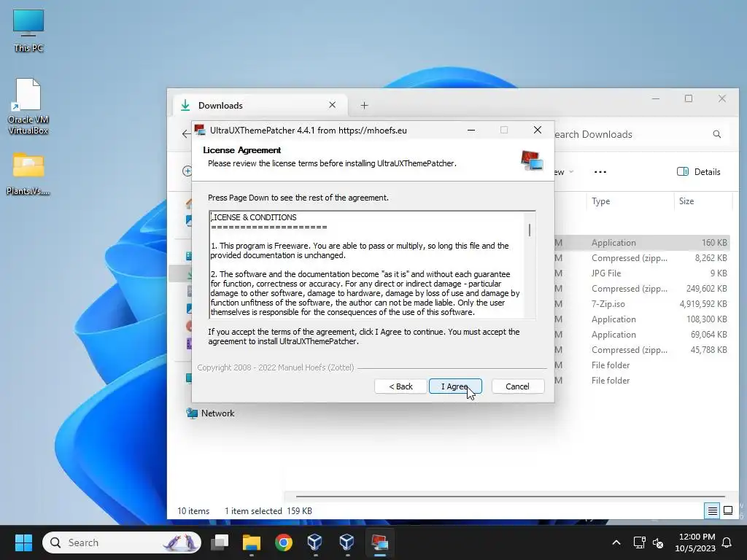Select the Plants.Vs... folder on desktop

click(28, 174)
